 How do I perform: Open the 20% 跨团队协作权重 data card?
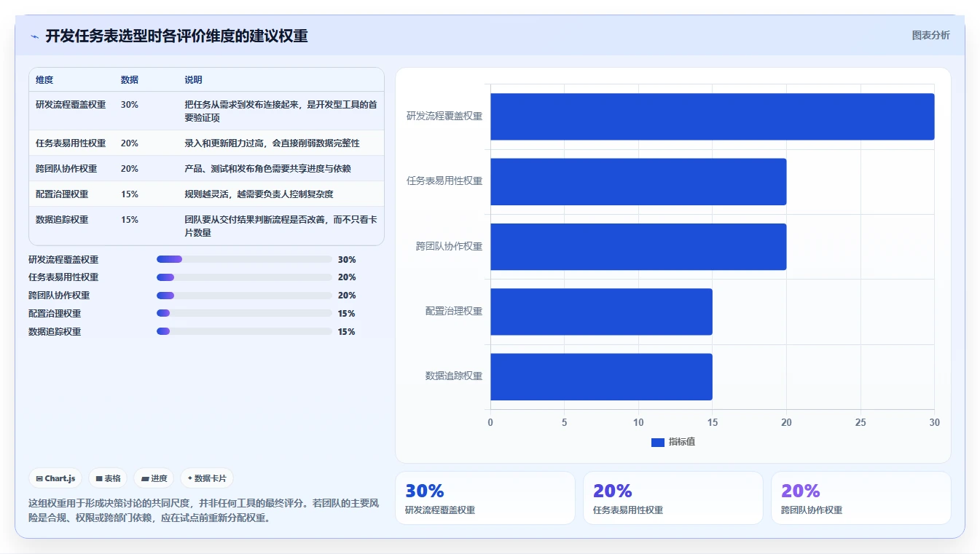click(x=861, y=498)
